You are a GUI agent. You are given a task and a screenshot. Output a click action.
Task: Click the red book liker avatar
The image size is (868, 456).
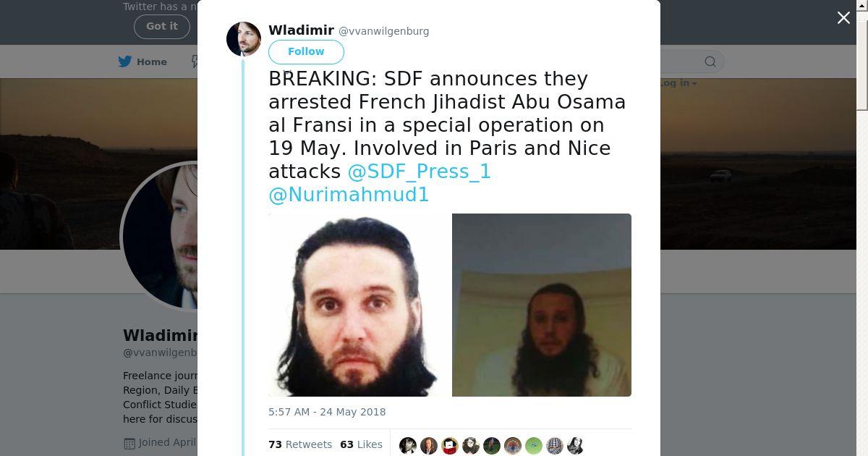coord(450,445)
